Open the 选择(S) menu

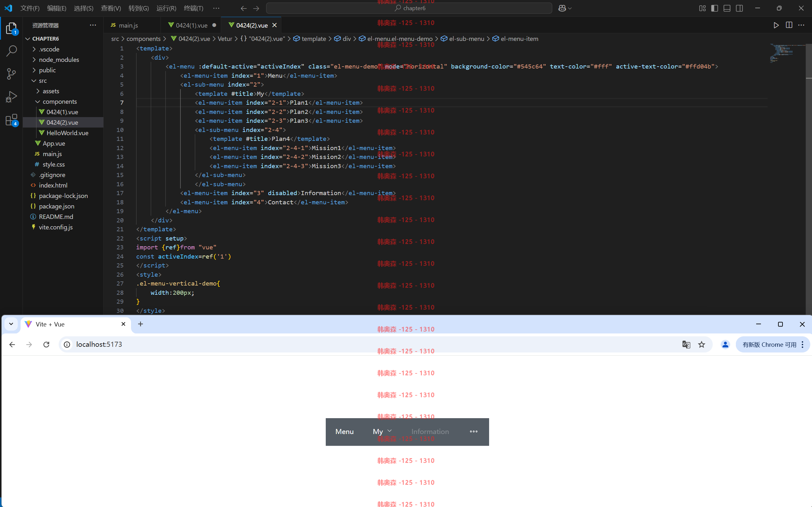[83, 8]
